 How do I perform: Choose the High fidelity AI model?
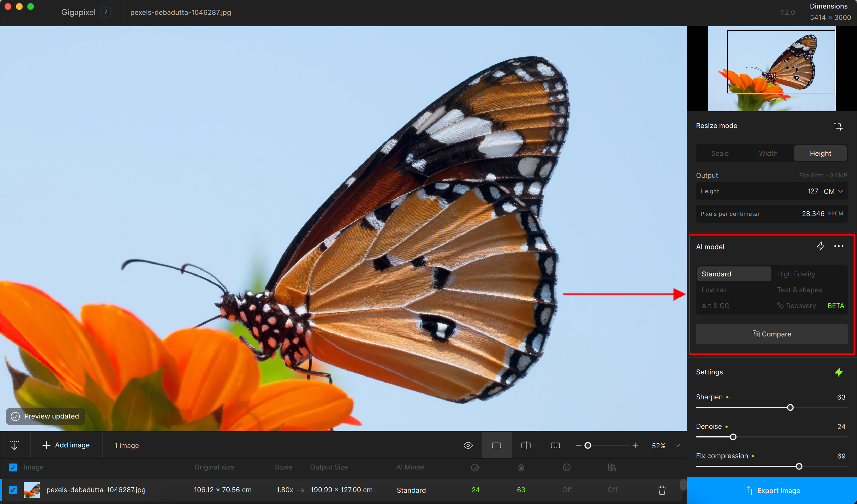click(x=796, y=274)
